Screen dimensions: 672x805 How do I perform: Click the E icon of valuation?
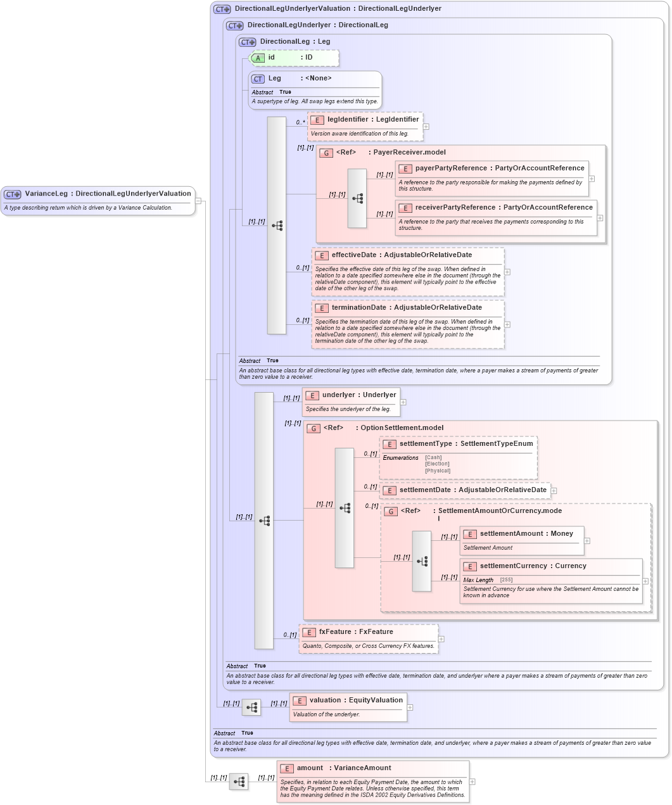coord(300,701)
